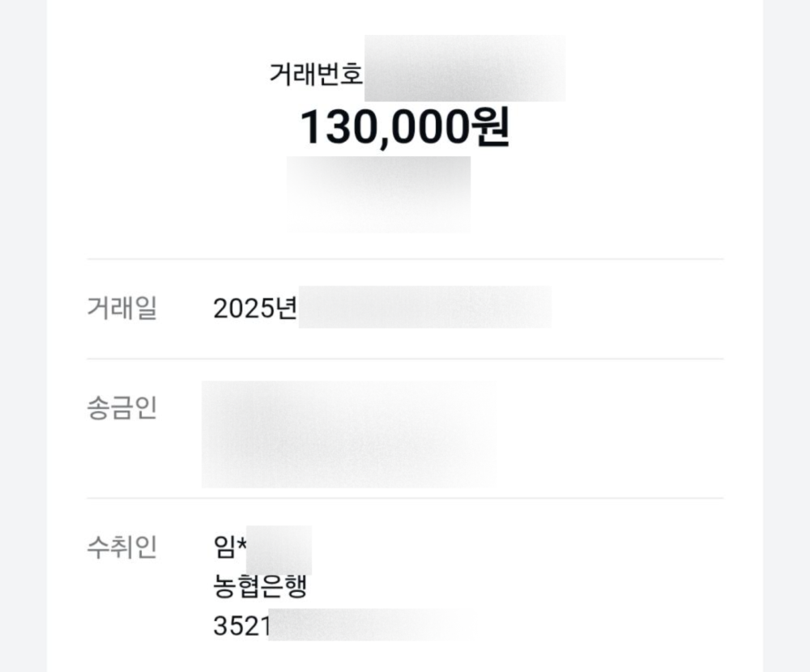Select the blurred sender details area
Screen dimensions: 810x672
[349, 435]
